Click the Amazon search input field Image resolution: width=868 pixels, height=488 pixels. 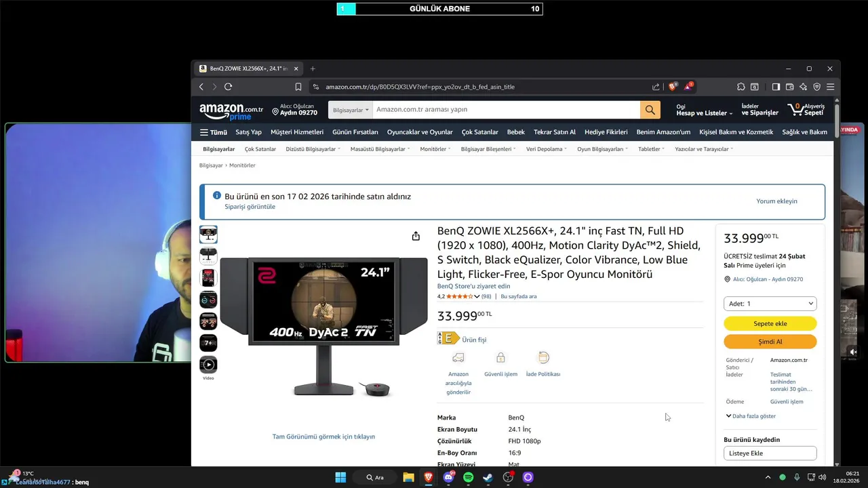tap(507, 110)
